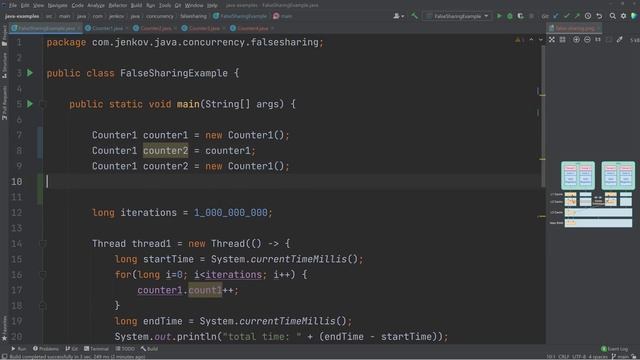Image resolution: width=640 pixels, height=360 pixels.
Task: Toggle Structure tool window on sidebar
Action: (4, 65)
